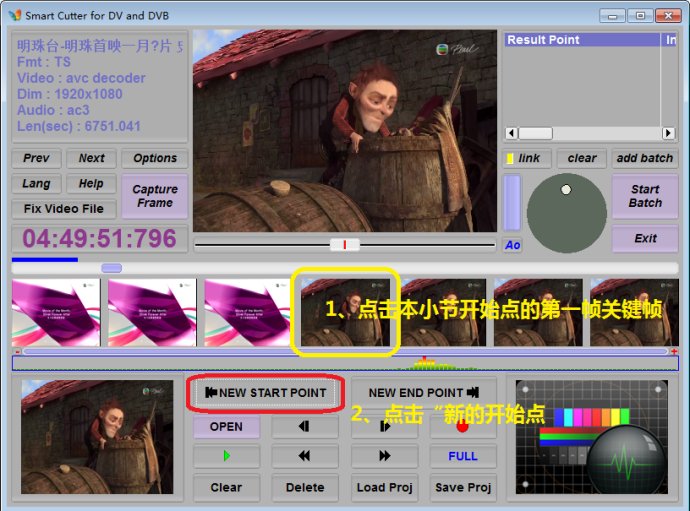Click the audio waveform strip
Screen dimensions: 690x511
(345, 364)
